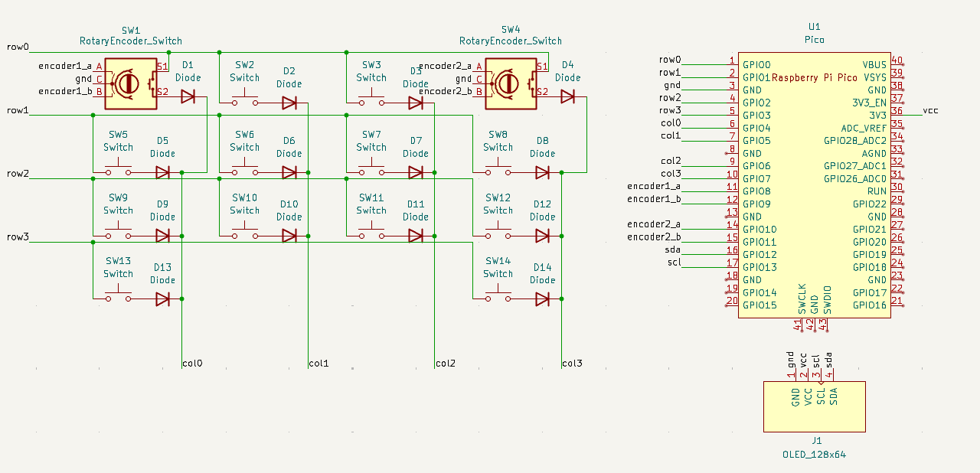Select the D4 diode symbol

pos(567,96)
